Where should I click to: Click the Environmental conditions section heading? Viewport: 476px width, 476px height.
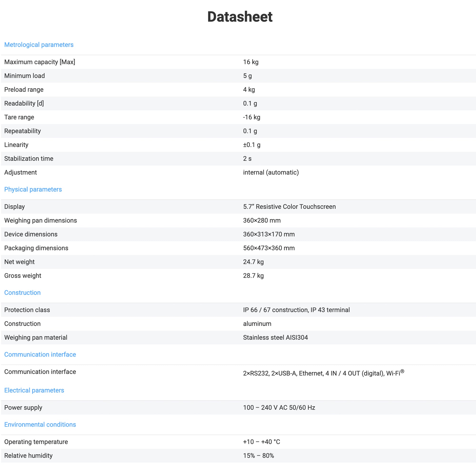pos(40,425)
